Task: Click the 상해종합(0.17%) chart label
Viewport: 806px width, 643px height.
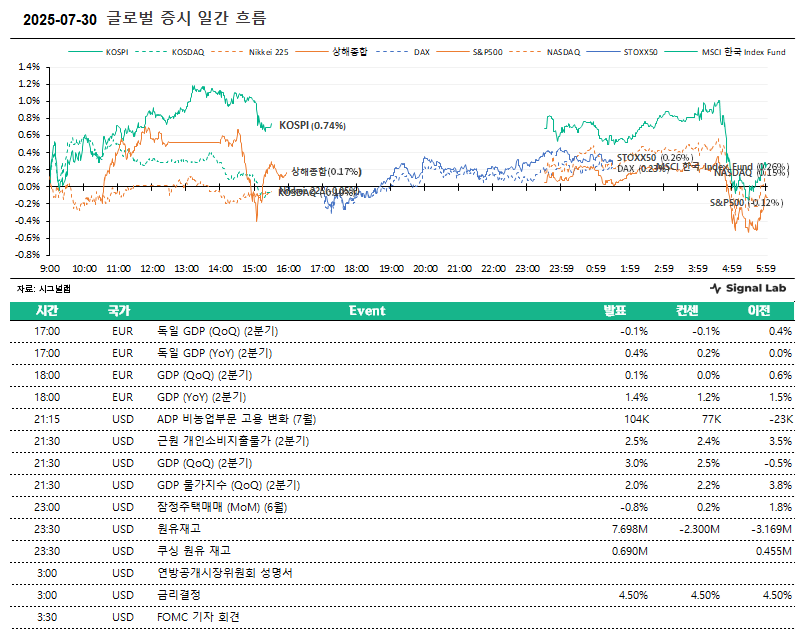Action: coord(326,172)
